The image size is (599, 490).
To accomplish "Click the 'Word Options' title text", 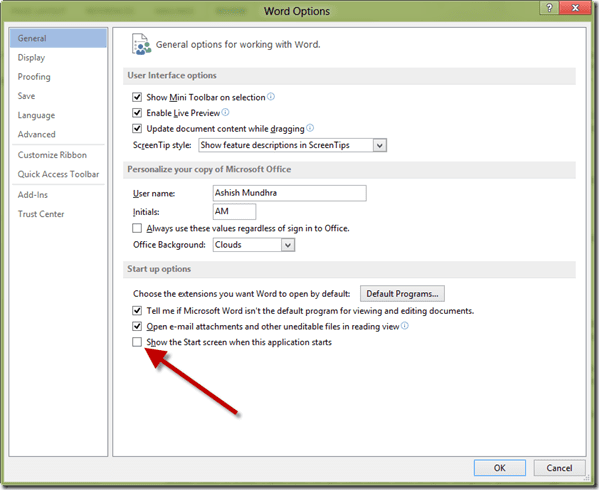I will tap(297, 11).
